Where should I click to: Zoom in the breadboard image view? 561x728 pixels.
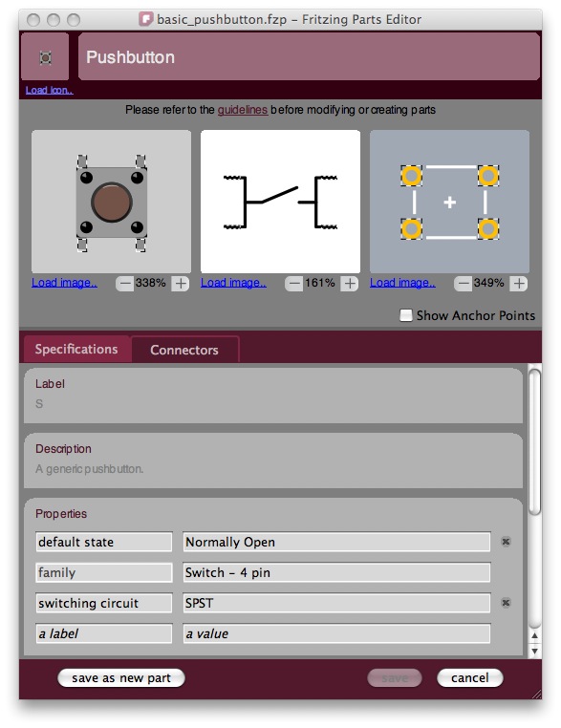pos(181,283)
